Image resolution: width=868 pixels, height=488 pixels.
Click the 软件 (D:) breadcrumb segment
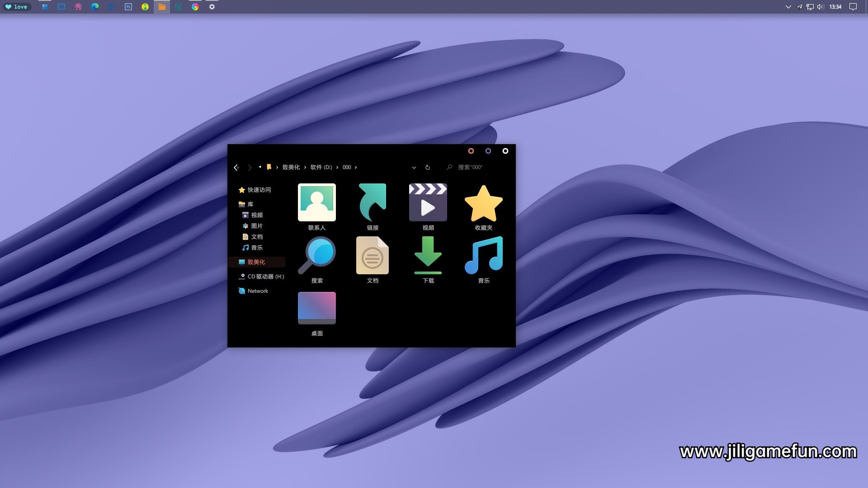pos(321,167)
